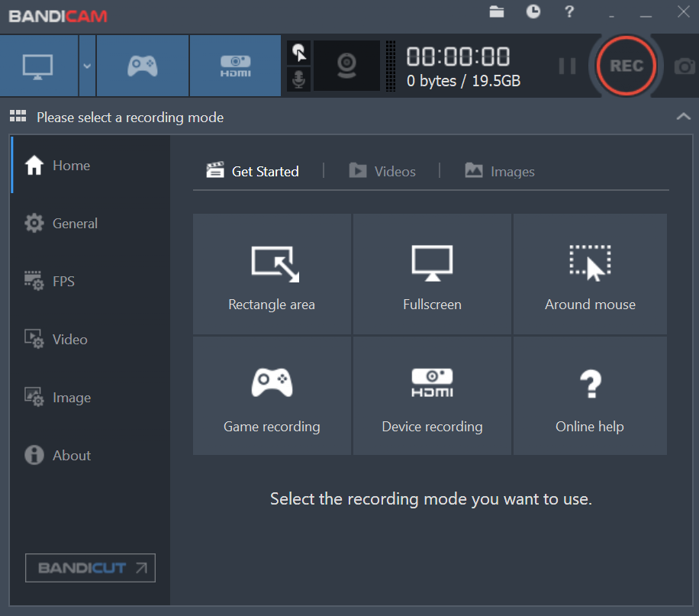Toggle the microphone recording icon
The width and height of the screenshot is (699, 616).
pyautogui.click(x=298, y=79)
